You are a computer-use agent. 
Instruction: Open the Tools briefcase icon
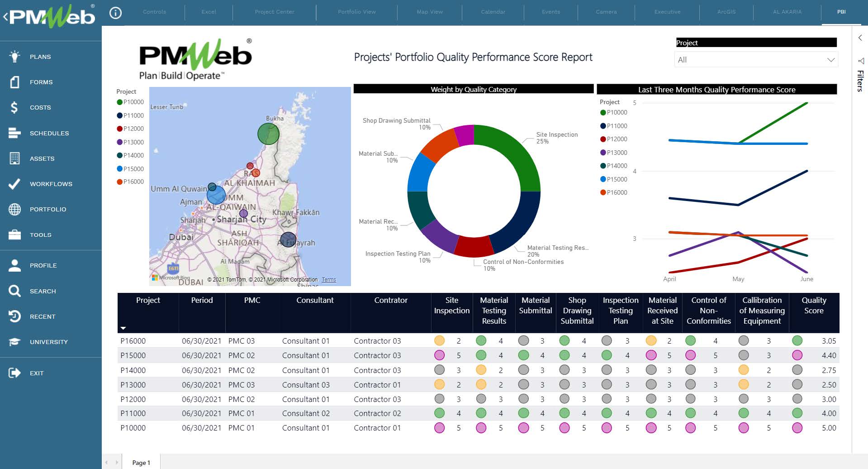point(14,234)
